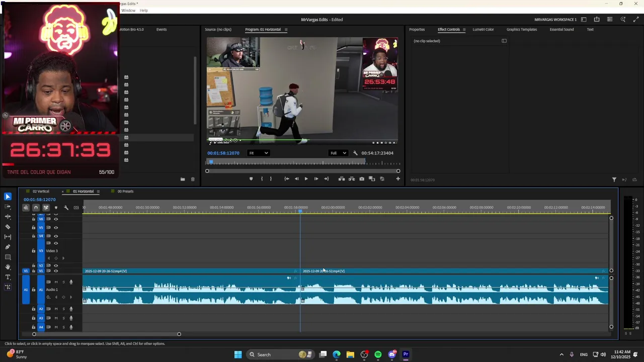Viewport: 644px width, 362px height.
Task: Select the Type tool
Action: 8,277
